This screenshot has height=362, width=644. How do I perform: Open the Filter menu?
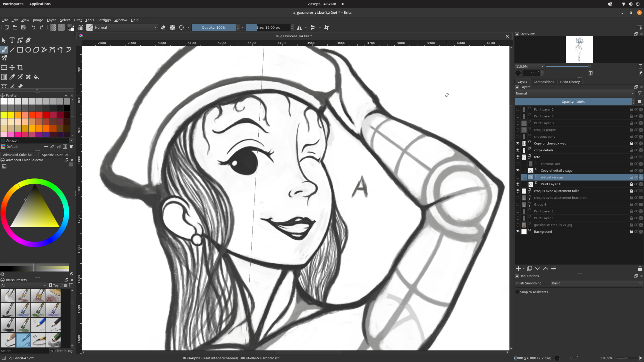(78, 20)
